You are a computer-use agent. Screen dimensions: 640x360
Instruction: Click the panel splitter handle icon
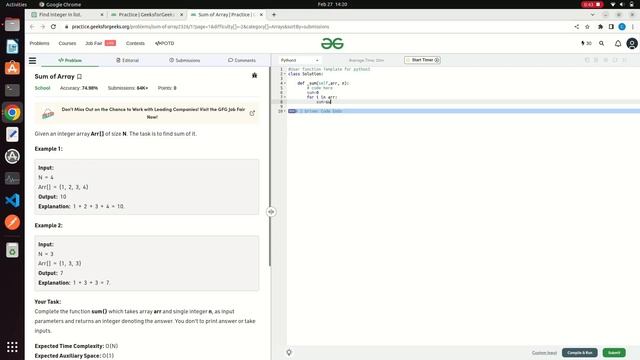[271, 212]
